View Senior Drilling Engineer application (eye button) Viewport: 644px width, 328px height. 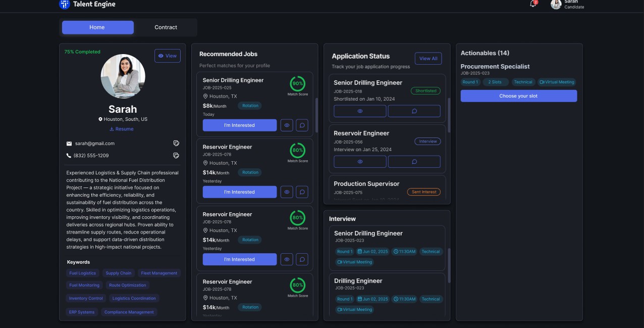click(x=360, y=111)
